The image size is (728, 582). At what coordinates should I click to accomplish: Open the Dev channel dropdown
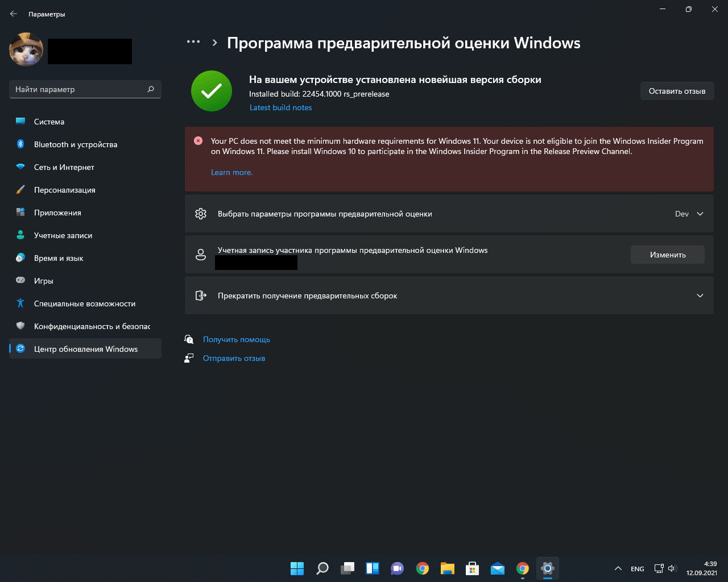(x=689, y=214)
